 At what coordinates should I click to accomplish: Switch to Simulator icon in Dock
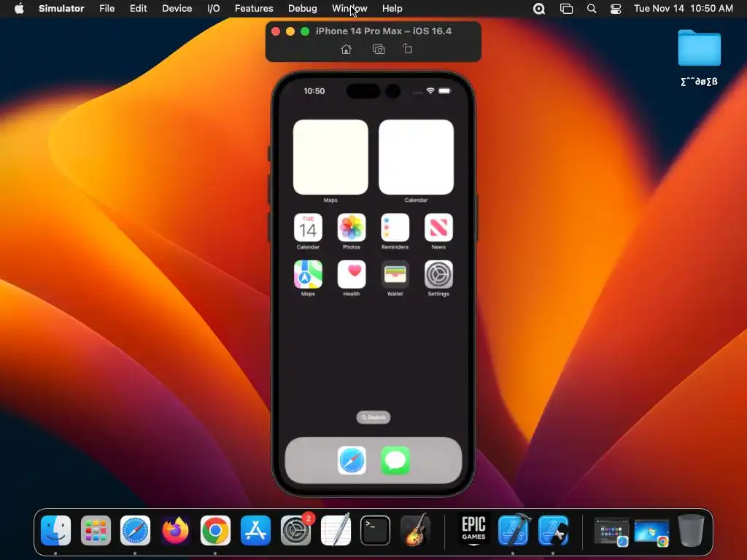click(x=553, y=530)
